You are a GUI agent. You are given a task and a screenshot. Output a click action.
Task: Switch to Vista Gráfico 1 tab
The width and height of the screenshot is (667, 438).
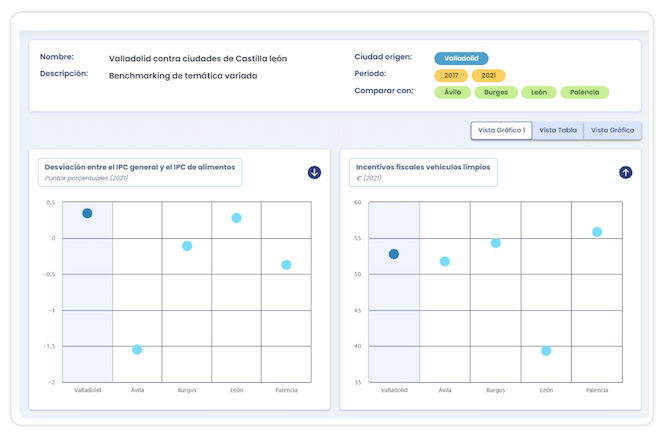[502, 130]
